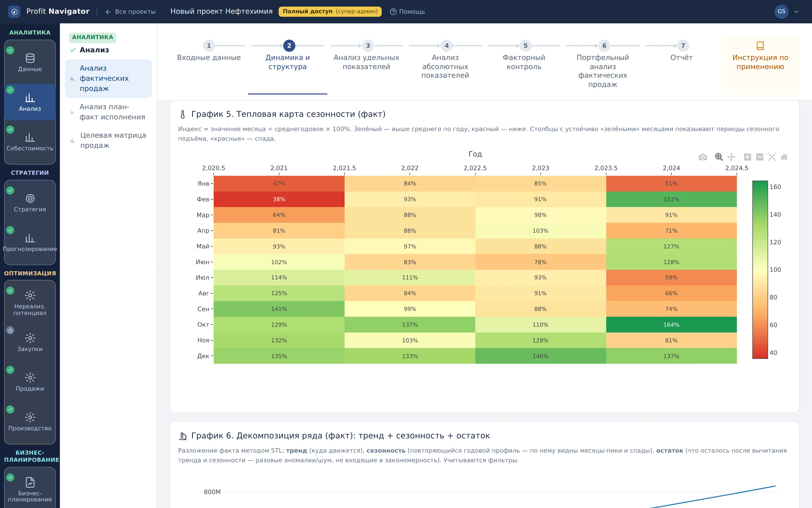
Task: Open the Помощь help link
Action: [x=407, y=12]
